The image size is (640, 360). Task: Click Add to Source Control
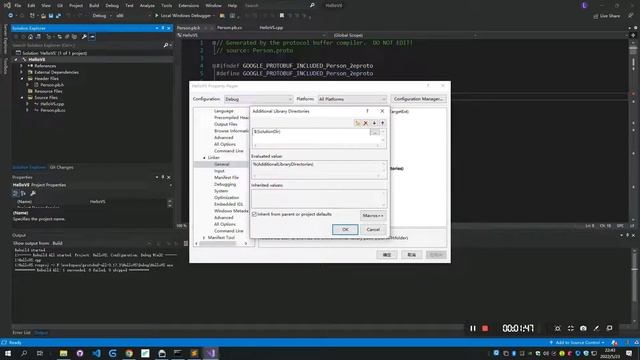tap(577, 343)
